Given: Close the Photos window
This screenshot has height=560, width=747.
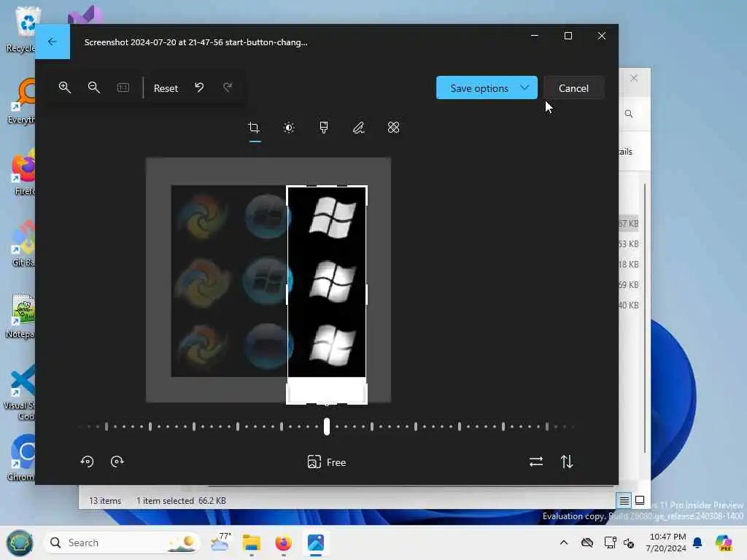Looking at the screenshot, I should coord(602,36).
